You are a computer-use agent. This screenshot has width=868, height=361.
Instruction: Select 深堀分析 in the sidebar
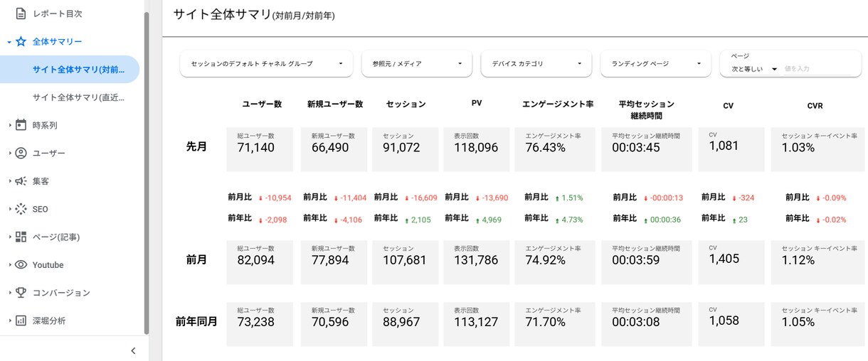pyautogui.click(x=49, y=320)
